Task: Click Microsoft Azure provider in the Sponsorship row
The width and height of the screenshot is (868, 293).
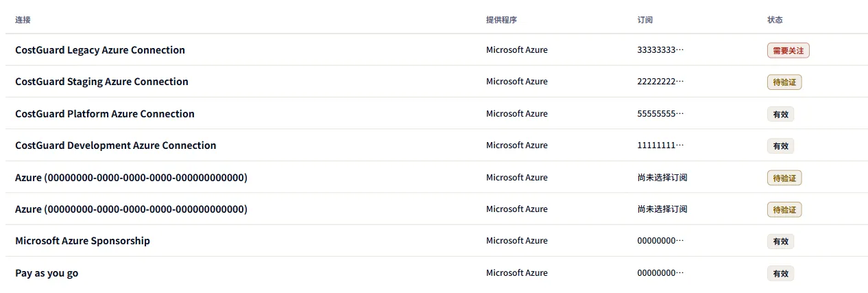Action: tap(517, 241)
